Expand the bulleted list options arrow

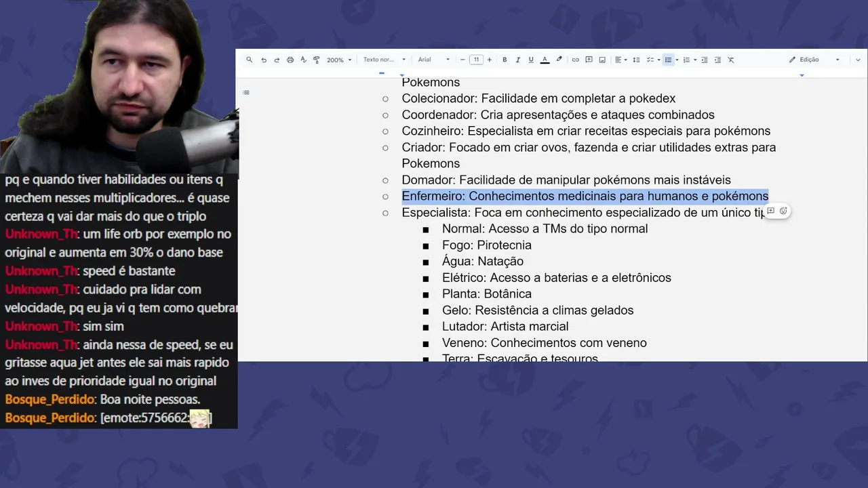point(677,60)
